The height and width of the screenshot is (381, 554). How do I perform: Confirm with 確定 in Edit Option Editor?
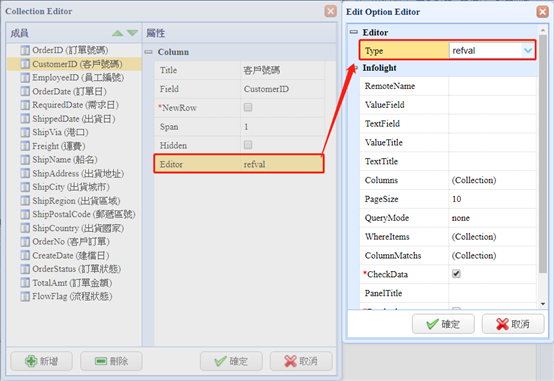click(x=443, y=324)
